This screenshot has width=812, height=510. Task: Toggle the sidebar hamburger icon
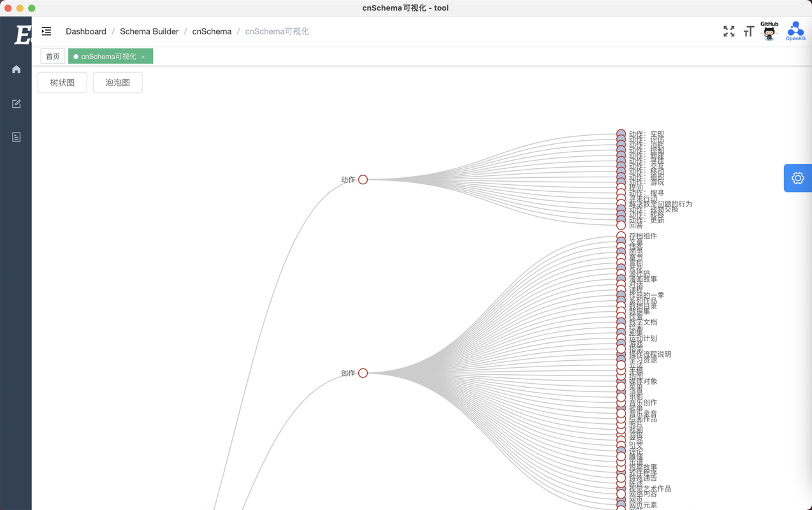pos(47,31)
